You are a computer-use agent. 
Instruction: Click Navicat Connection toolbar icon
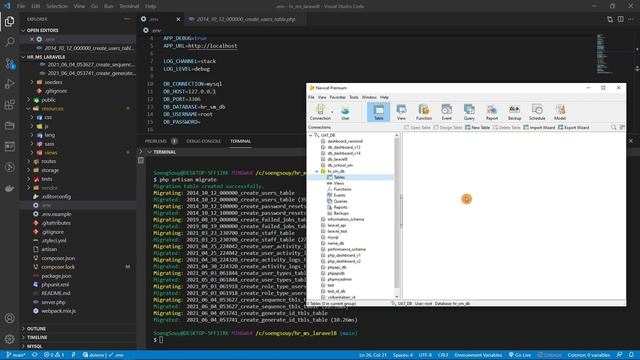[320, 112]
